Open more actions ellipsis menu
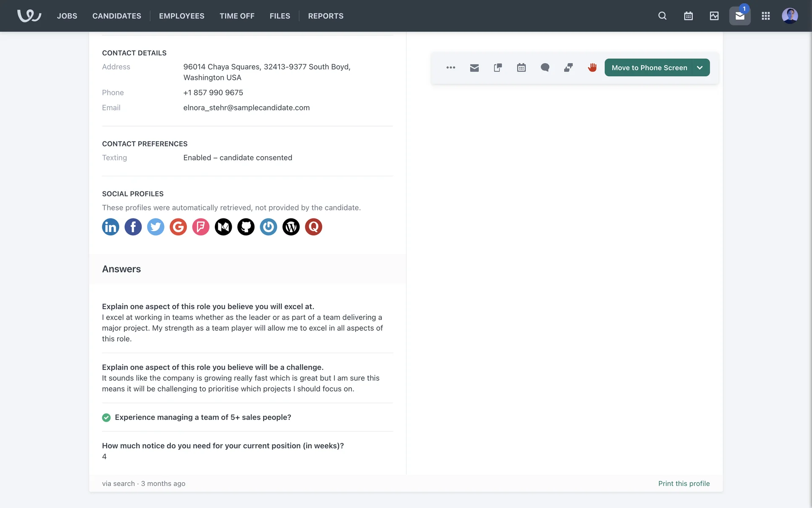The height and width of the screenshot is (508, 812). [450, 68]
